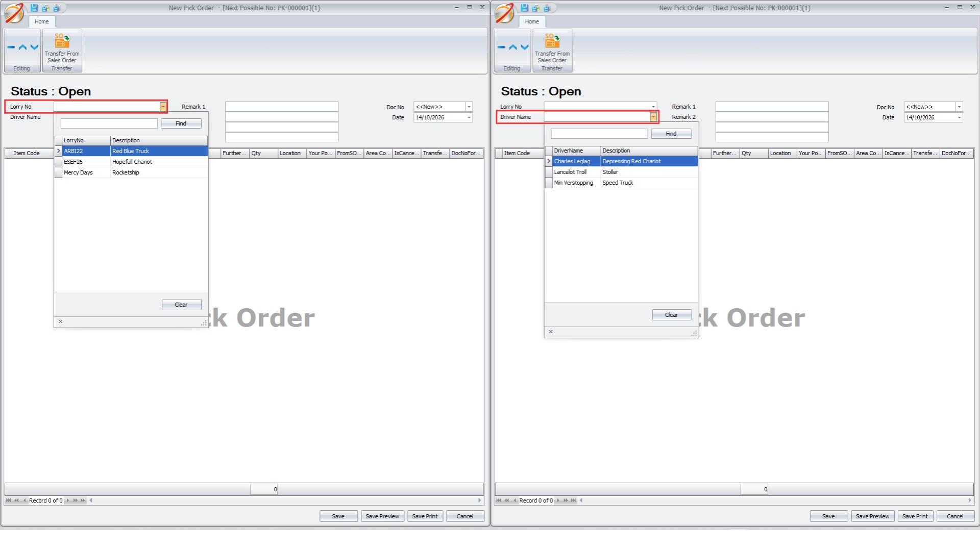Open the Date picker dropdown in the right window
This screenshot has width=980, height=551.
(x=960, y=117)
